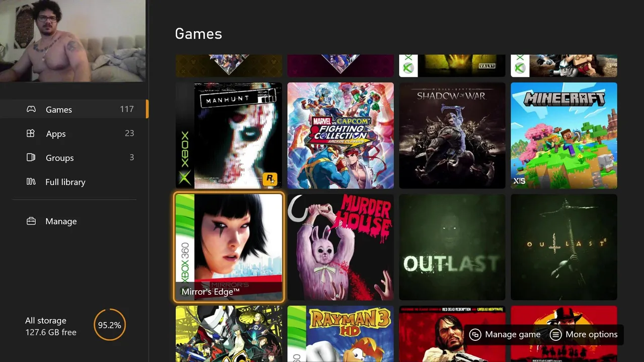Open Marvel vs. Capcom Fighting Collection tile
Screen dimensions: 644x362
pyautogui.click(x=341, y=136)
